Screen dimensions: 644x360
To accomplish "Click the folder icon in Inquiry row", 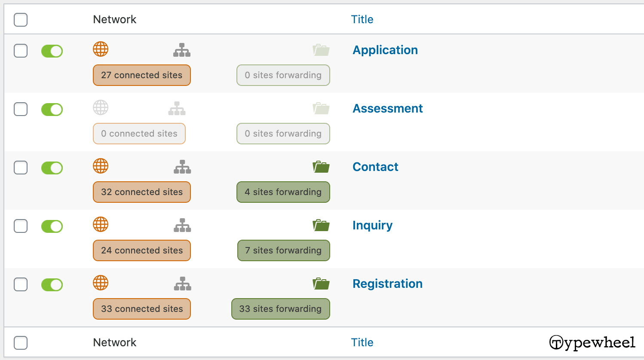I will 321,225.
